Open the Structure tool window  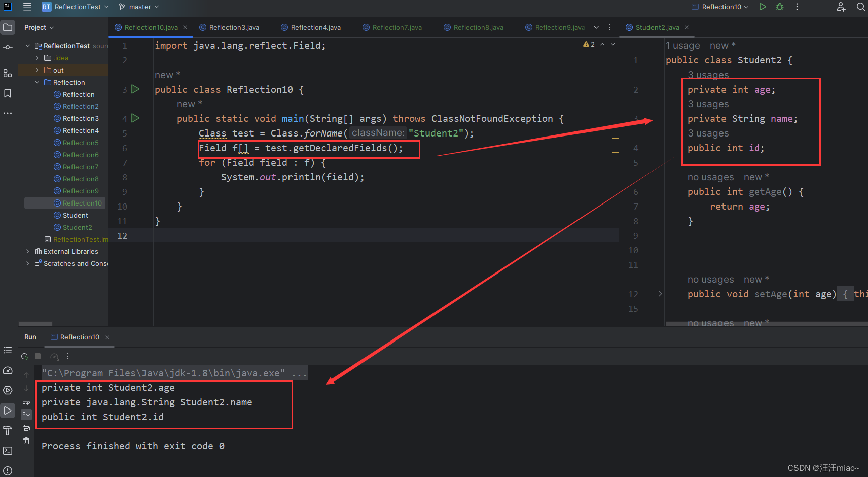point(8,73)
